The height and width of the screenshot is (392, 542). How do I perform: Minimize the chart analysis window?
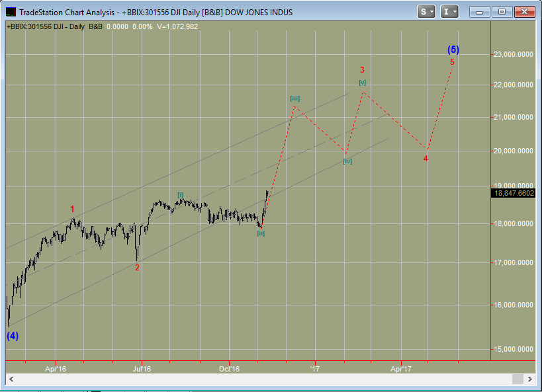coord(479,12)
